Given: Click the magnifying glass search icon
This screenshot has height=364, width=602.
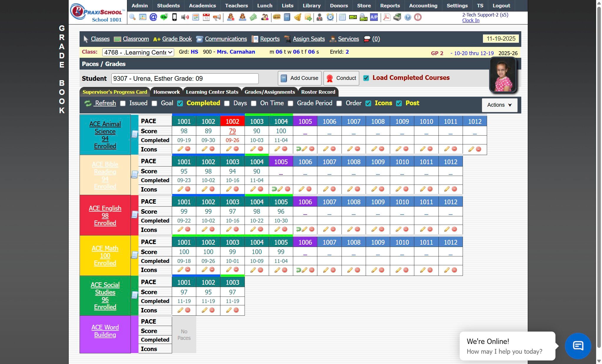Looking at the screenshot, I should (132, 17).
